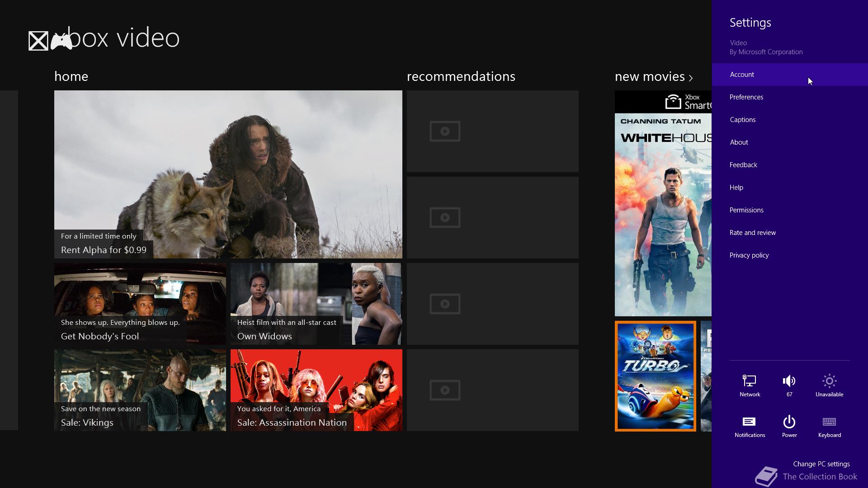Click the recommendations section heading

(461, 76)
